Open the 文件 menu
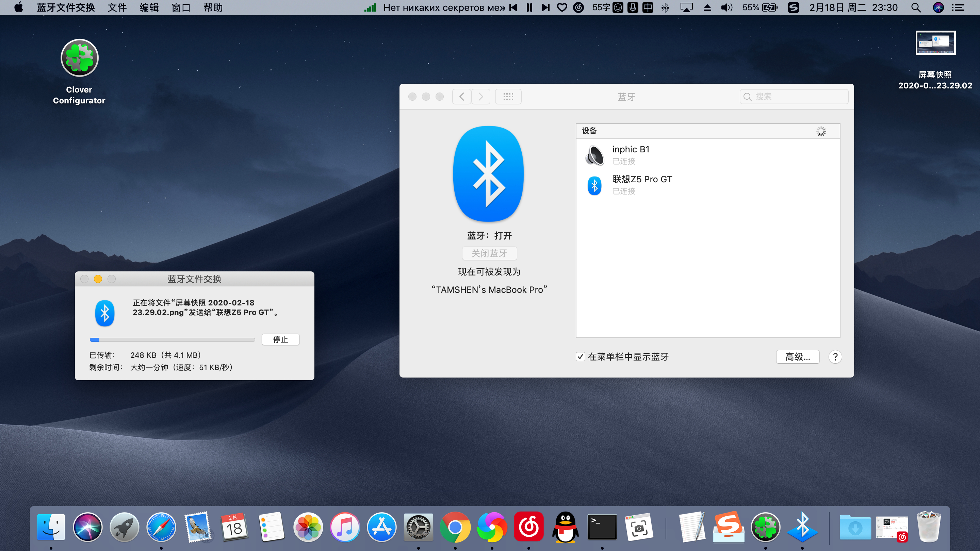The image size is (980, 551). point(117,7)
